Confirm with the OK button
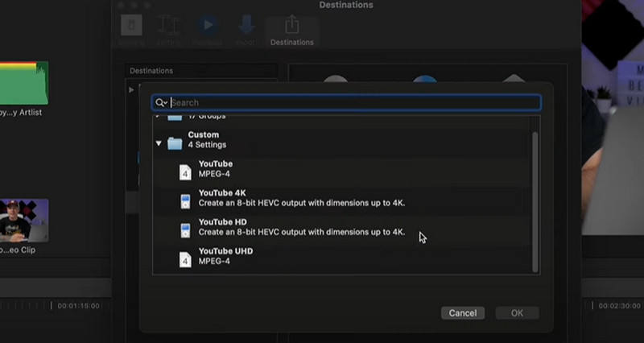Image resolution: width=644 pixels, height=343 pixels. coord(517,312)
